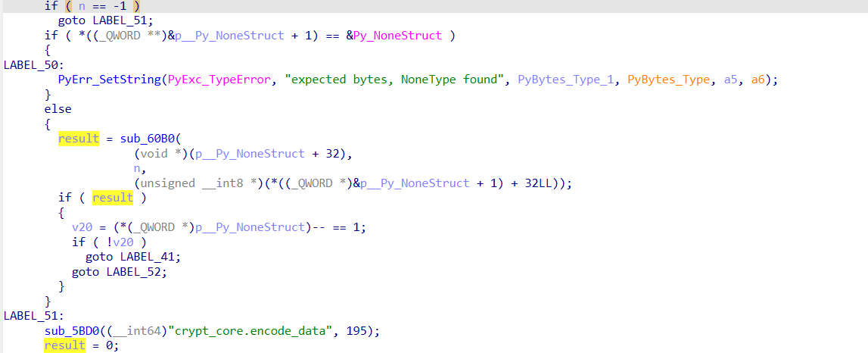Select the "expected bytes, NoneType found" string
The image size is (868, 353).
[394, 80]
